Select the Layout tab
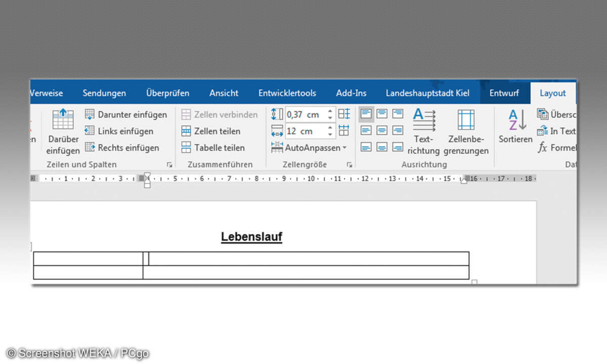The width and height of the screenshot is (607, 364). point(552,93)
